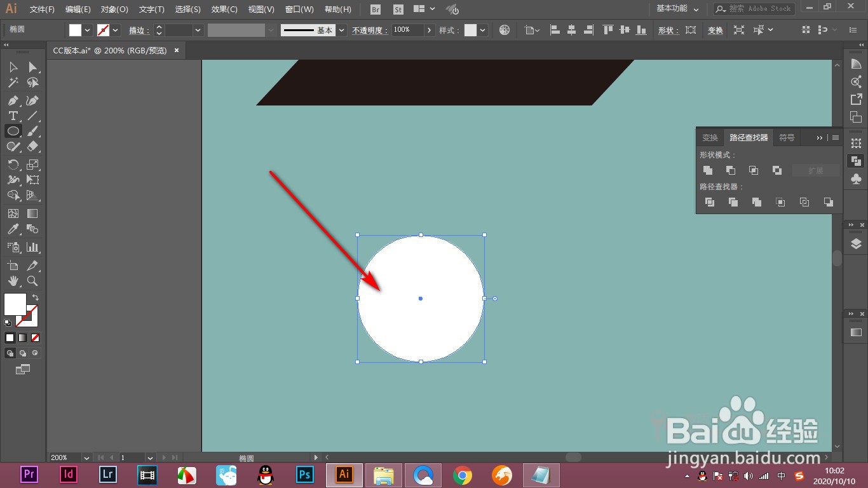Select the Mesh tool
The image size is (868, 488).
point(13,213)
